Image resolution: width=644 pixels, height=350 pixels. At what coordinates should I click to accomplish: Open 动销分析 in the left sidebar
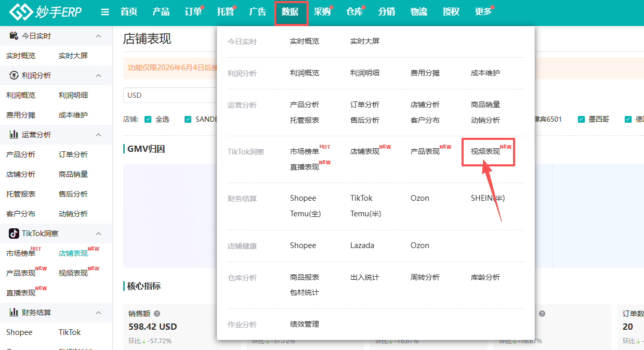(73, 214)
